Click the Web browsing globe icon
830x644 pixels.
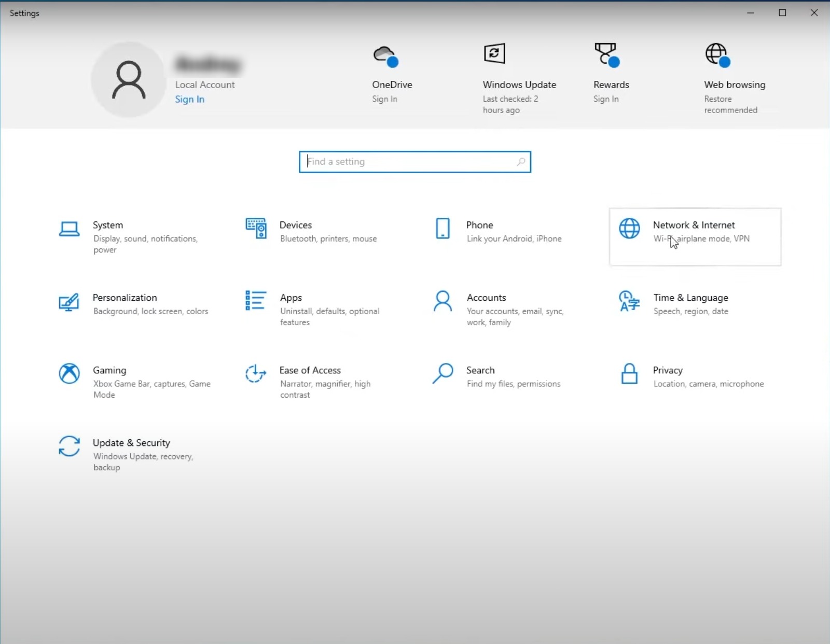click(x=717, y=55)
